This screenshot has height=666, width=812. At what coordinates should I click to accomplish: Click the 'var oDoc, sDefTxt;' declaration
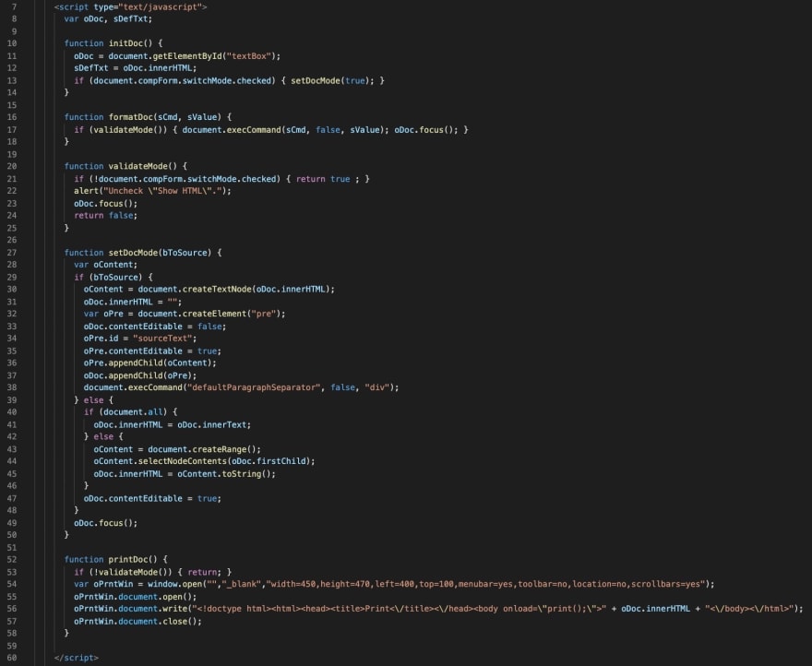(108, 19)
